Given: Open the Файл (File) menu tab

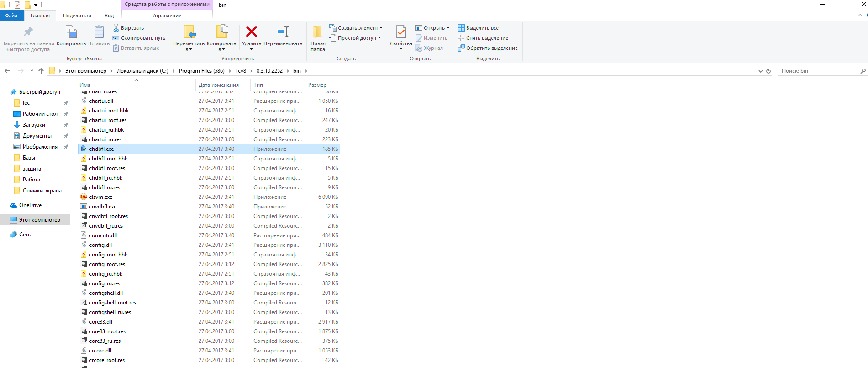Looking at the screenshot, I should pos(11,16).
